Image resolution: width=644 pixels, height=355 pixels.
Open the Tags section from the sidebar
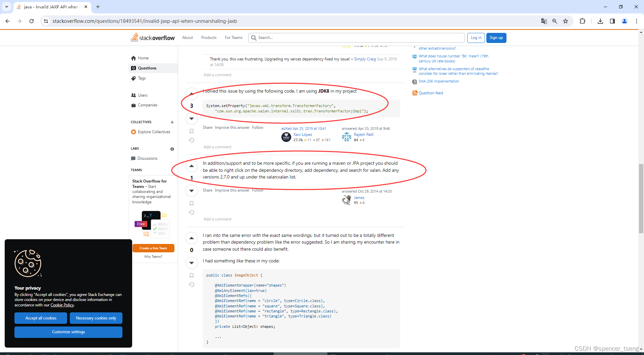click(x=133, y=78)
